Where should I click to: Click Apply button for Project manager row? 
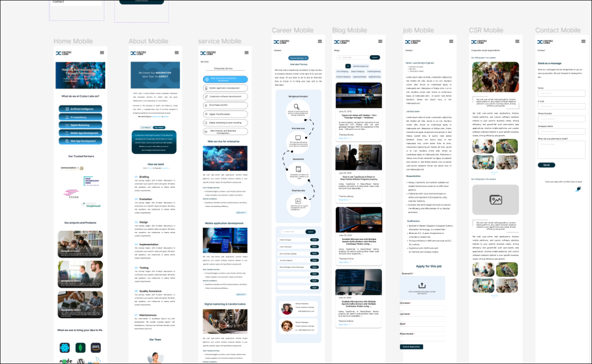tap(314, 240)
